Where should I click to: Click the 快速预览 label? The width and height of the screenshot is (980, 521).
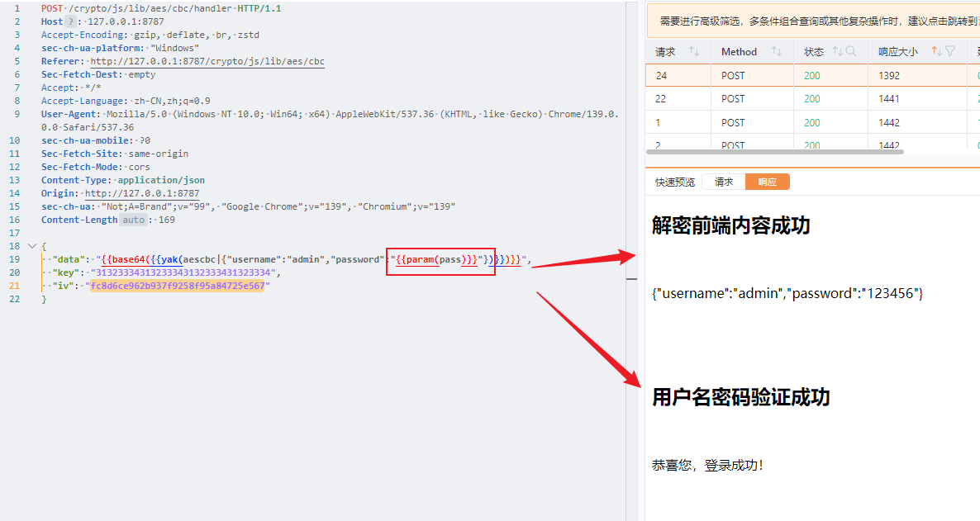pos(675,182)
